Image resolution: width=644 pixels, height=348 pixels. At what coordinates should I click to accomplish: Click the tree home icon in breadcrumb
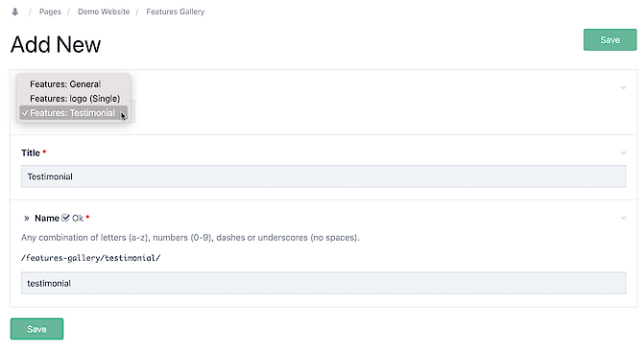[15, 12]
